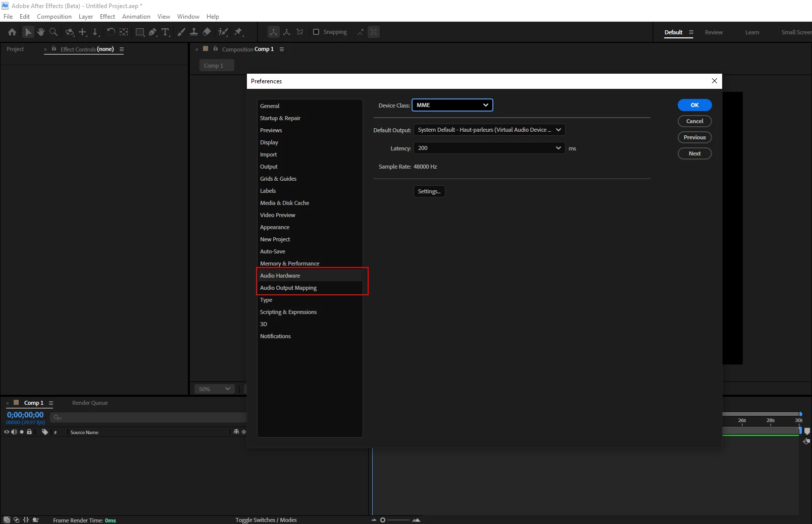Select the Eraser tool

pyautogui.click(x=207, y=32)
